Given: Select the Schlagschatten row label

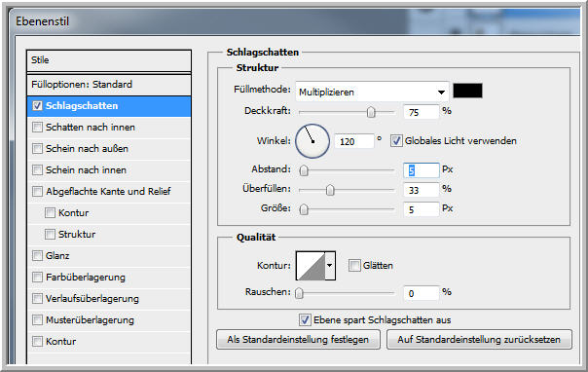Looking at the screenshot, I should coord(82,106).
